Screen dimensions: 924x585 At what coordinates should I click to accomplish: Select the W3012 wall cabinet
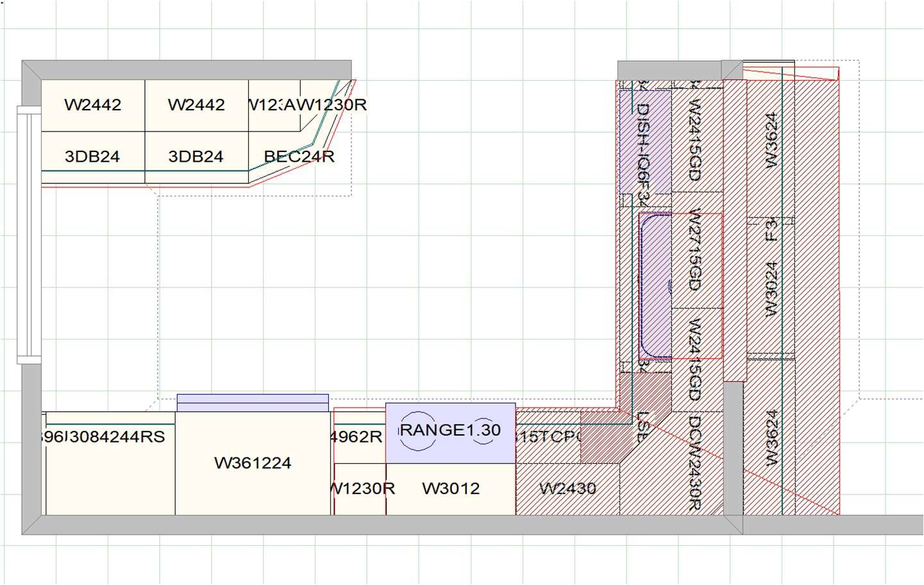pyautogui.click(x=451, y=489)
